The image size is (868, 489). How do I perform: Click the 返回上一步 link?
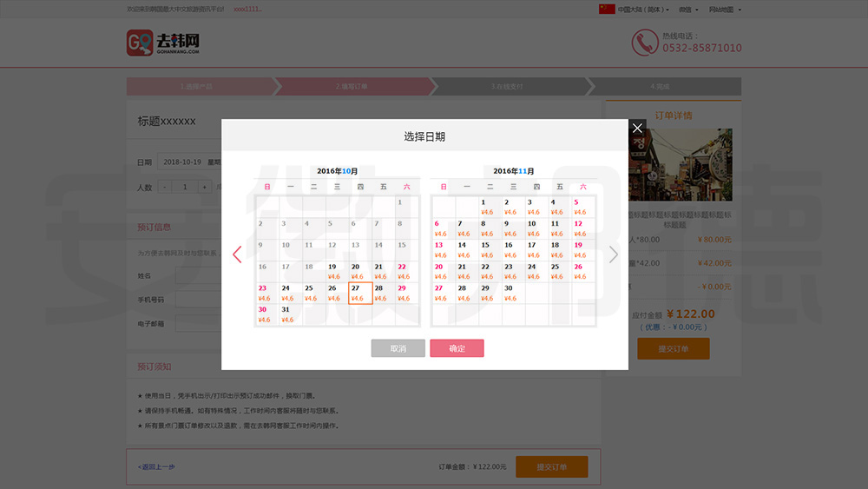pos(156,467)
